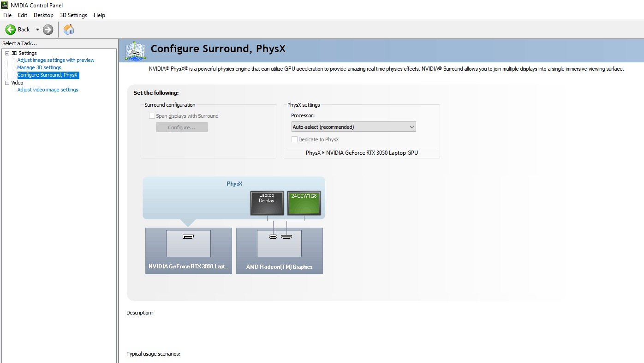Viewport: 644px width, 363px height.
Task: Toggle Span displays with Surround checkbox
Action: coord(152,116)
